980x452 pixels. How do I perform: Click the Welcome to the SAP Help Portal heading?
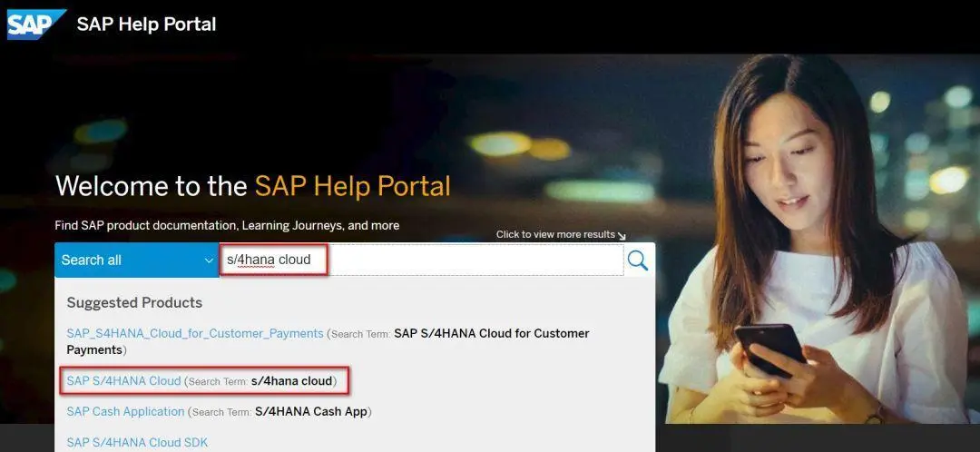[252, 186]
